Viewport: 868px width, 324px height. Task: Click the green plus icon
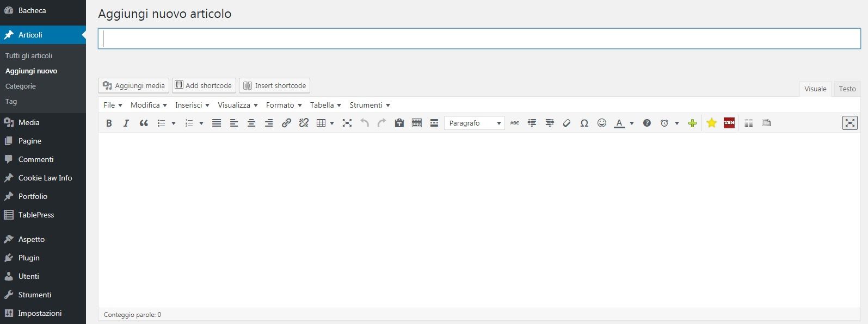coord(692,123)
